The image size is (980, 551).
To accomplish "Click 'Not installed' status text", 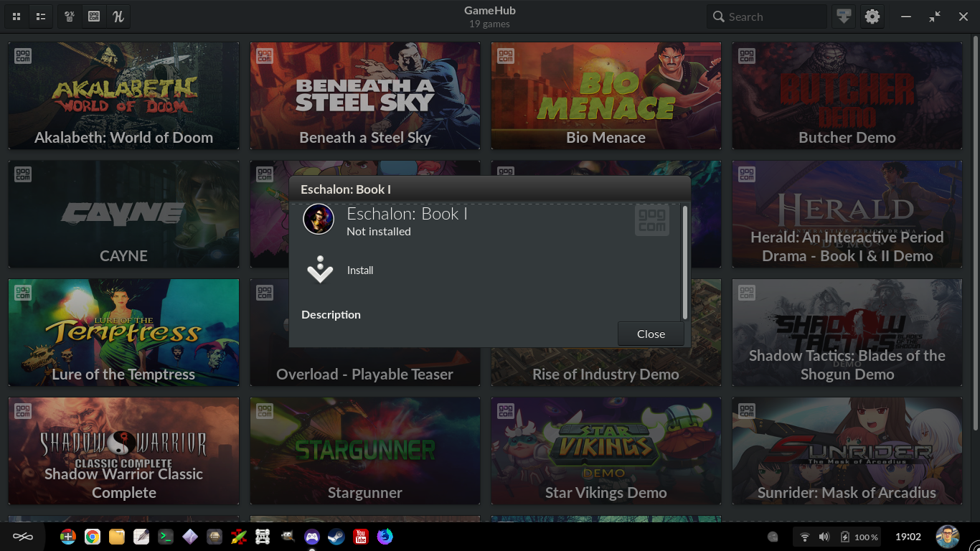I will coord(379,231).
